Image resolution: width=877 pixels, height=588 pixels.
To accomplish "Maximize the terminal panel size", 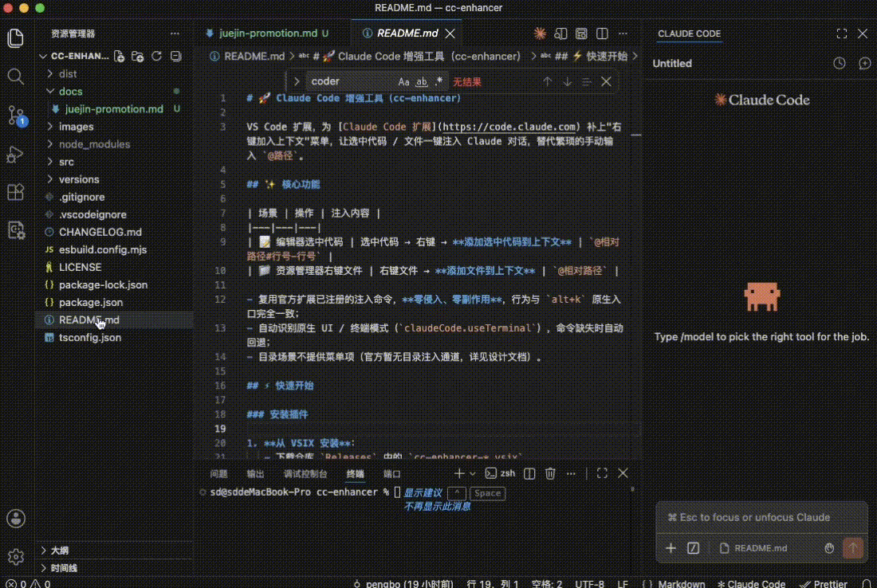I will 602,473.
